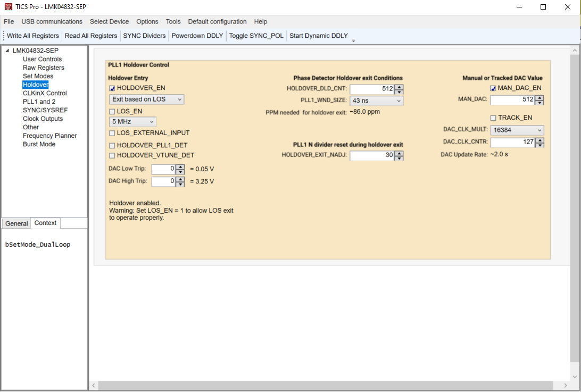This screenshot has width=581, height=392.
Task: Enable the LOS_EN checkbox
Action: click(x=111, y=111)
